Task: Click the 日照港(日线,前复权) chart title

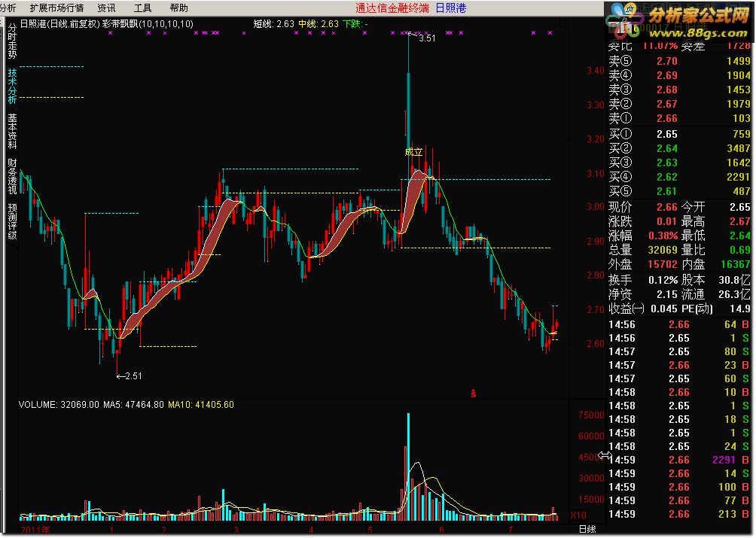Action: (59, 23)
